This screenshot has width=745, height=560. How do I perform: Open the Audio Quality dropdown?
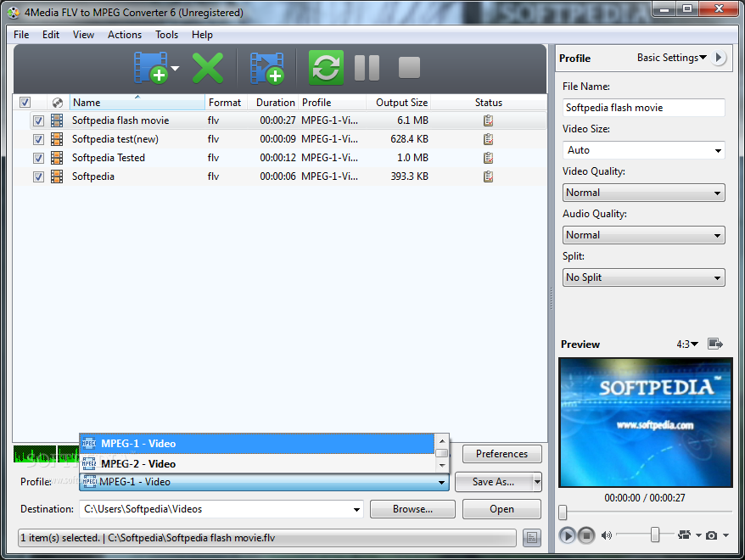[644, 235]
